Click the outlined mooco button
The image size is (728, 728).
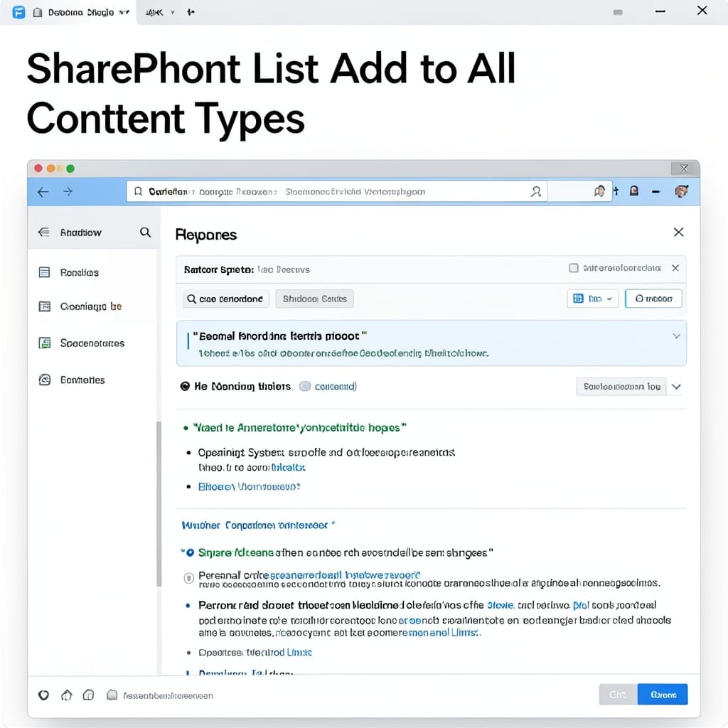(x=653, y=299)
